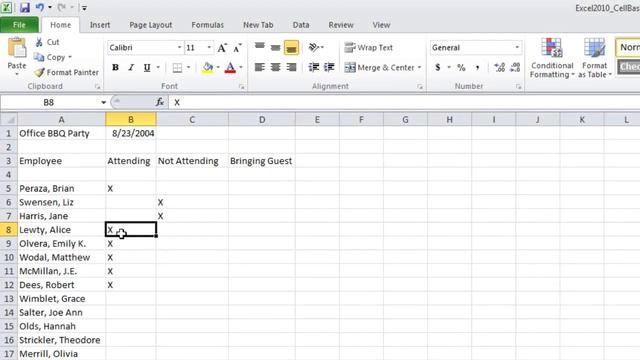Toggle Bold formatting
This screenshot has height=360, width=640.
[x=116, y=67]
